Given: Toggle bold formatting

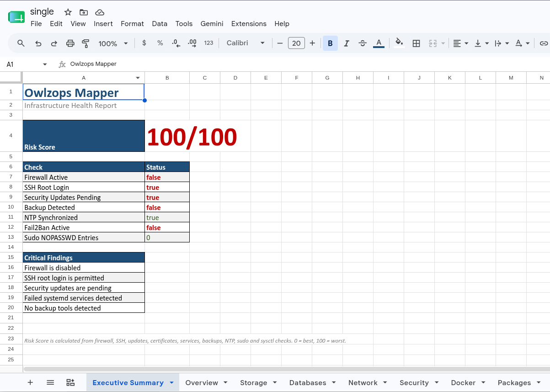Looking at the screenshot, I should pos(330,43).
